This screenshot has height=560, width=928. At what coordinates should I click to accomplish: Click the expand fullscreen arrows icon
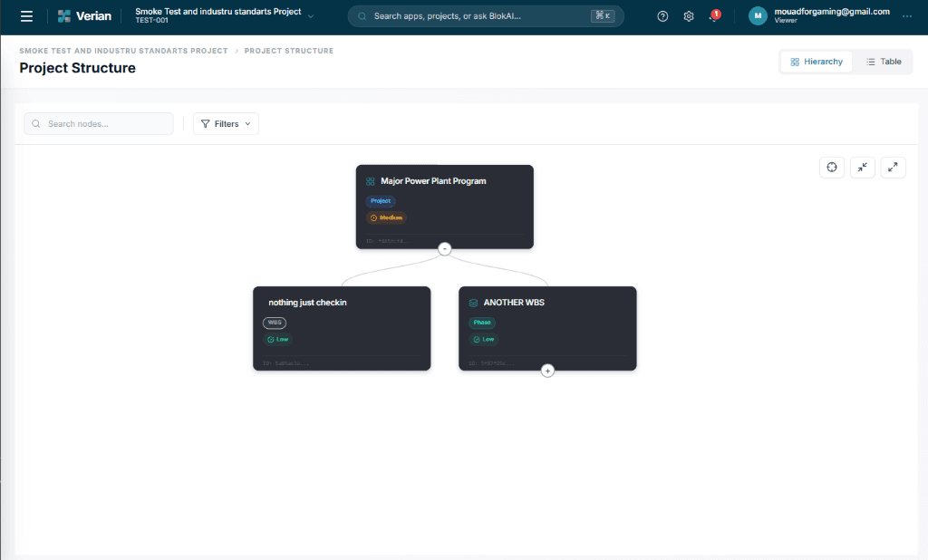click(893, 167)
